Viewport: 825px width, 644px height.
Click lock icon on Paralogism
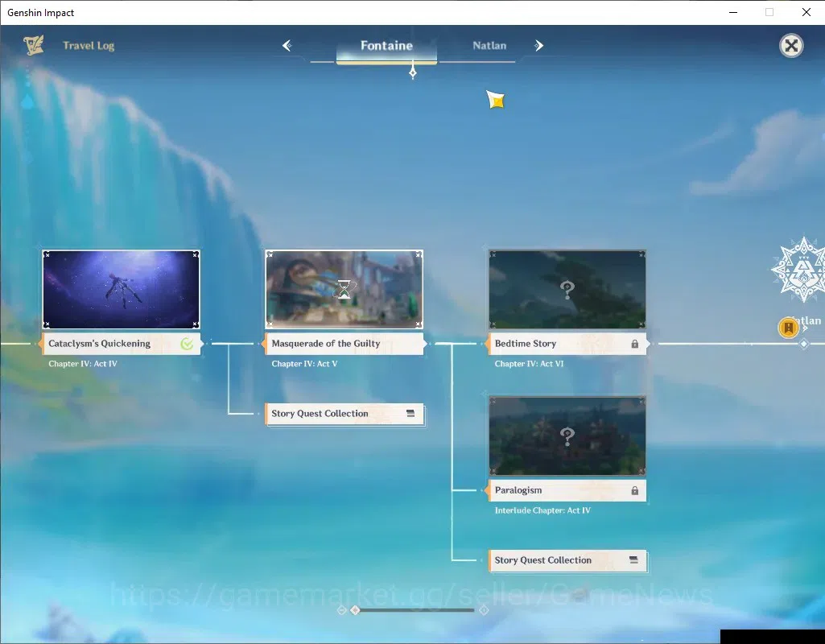634,490
